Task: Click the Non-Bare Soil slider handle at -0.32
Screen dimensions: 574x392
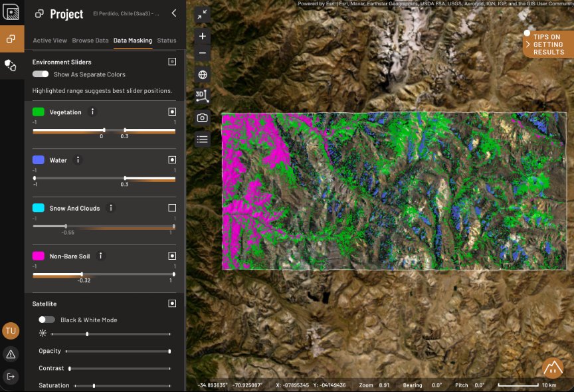Action: [x=82, y=274]
